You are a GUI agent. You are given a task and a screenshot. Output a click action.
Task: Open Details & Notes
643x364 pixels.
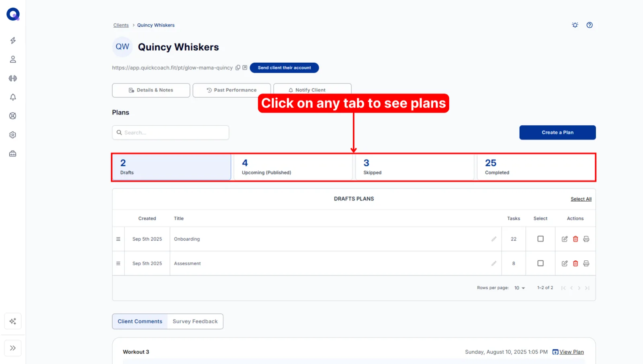[151, 90]
